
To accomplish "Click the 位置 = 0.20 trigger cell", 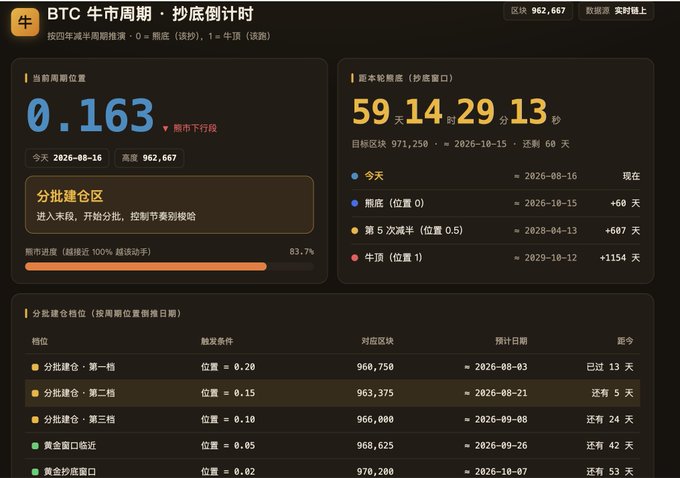I will point(228,367).
